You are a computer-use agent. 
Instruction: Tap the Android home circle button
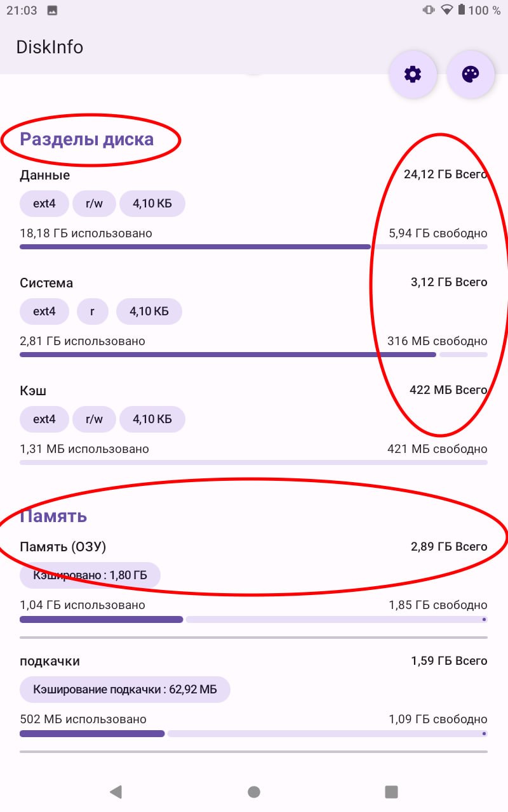coord(254,791)
